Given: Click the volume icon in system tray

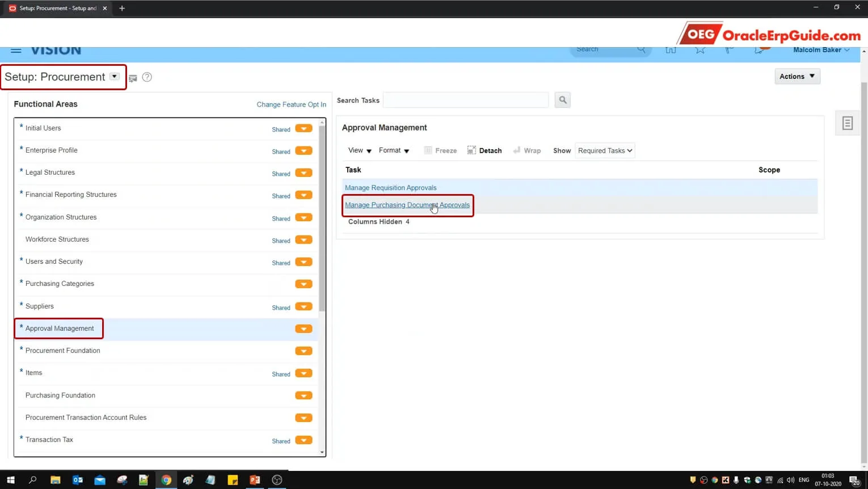Looking at the screenshot, I should tap(791, 480).
